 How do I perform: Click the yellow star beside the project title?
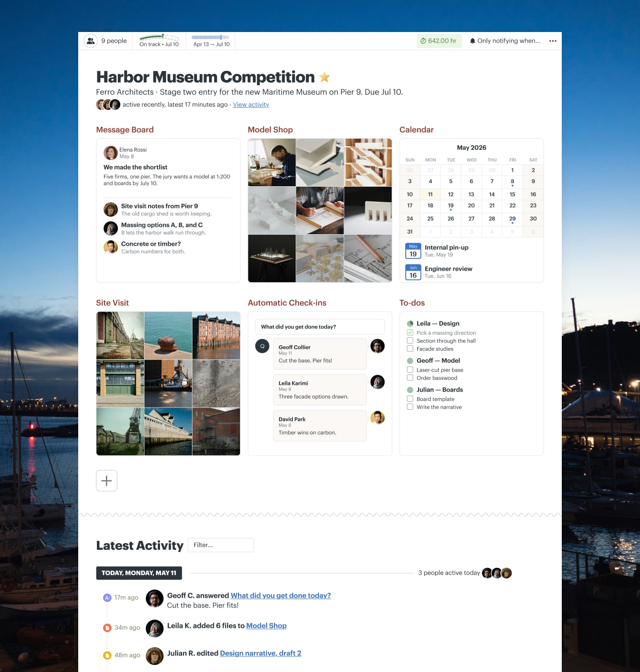pyautogui.click(x=325, y=77)
